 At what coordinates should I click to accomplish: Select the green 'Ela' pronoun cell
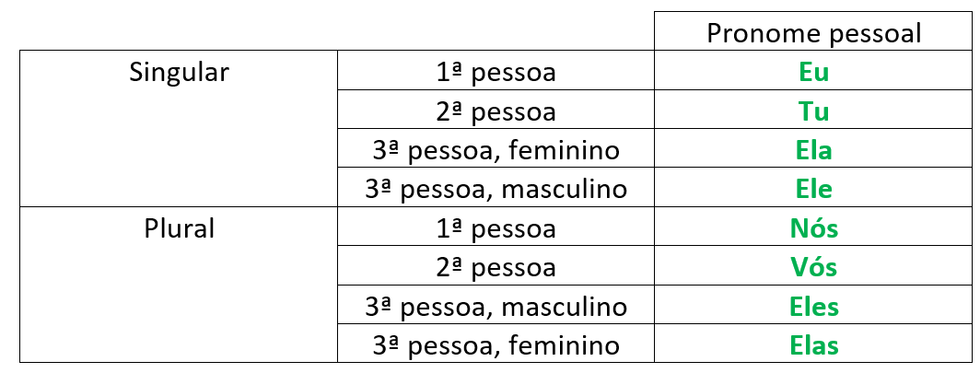[x=814, y=150]
